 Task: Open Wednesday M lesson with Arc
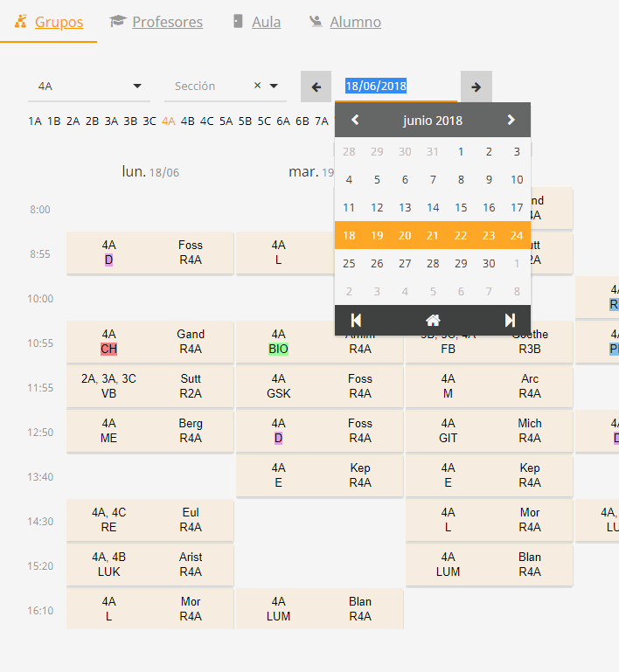tap(489, 386)
